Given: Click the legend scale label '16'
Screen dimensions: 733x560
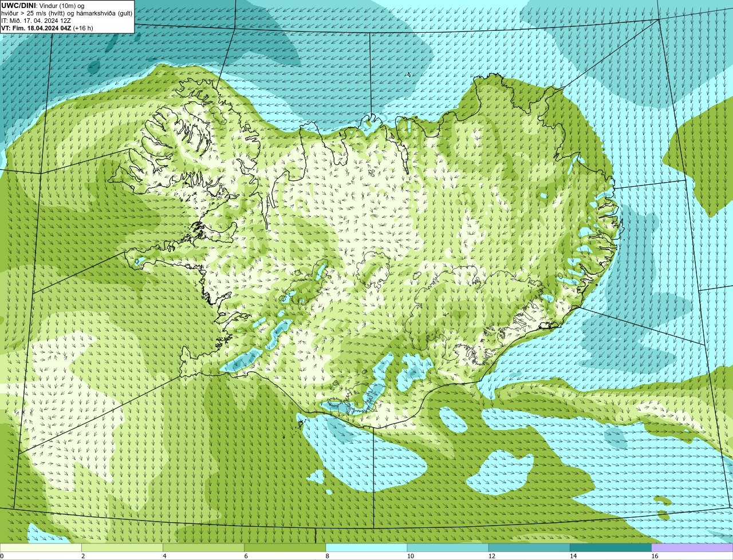Looking at the screenshot, I should click(655, 556).
